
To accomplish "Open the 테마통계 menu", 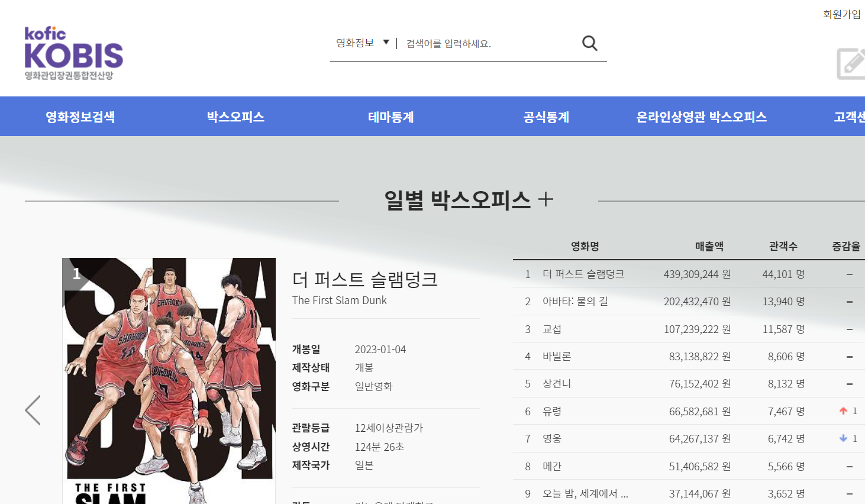I will (x=391, y=117).
